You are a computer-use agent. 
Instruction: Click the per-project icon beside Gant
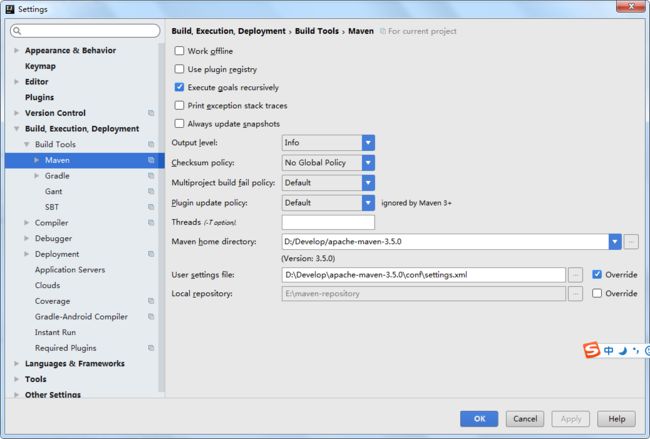tap(151, 192)
